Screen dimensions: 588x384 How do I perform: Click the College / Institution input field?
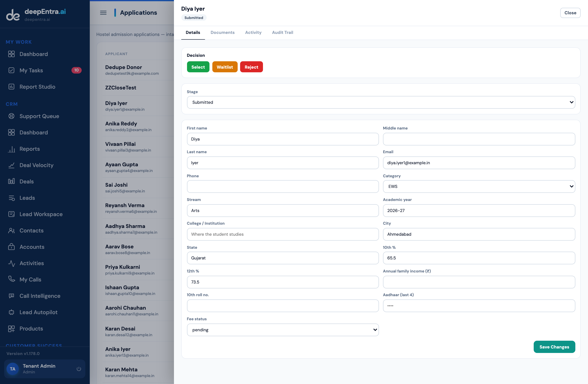point(283,234)
